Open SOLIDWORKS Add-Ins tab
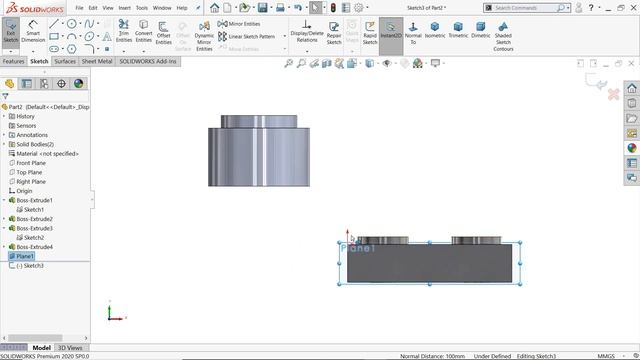 click(x=148, y=61)
